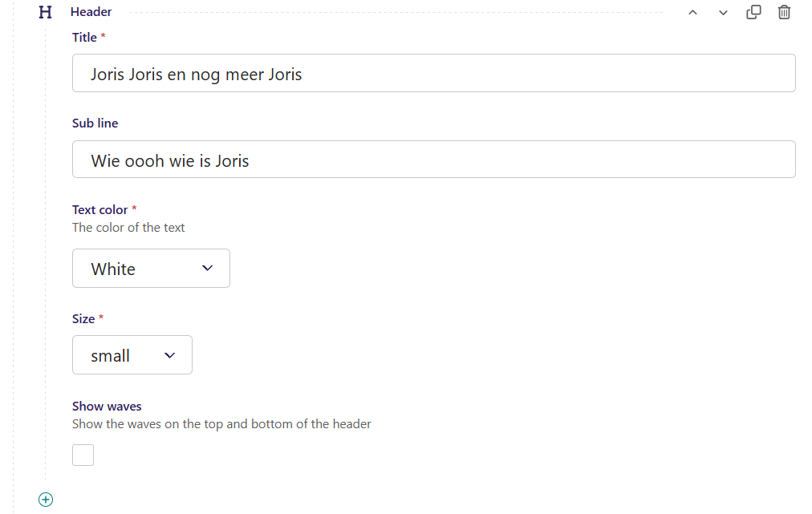Viewport: 812px width, 514px height.
Task: Click the Size field label
Action: 83,318
